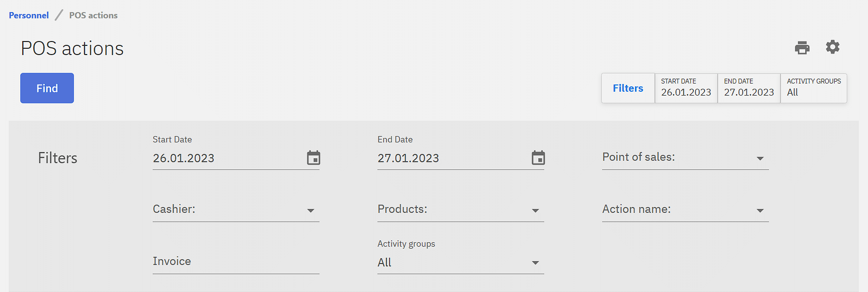The image size is (868, 292).
Task: Click the POS actions page heading
Action: 72,49
